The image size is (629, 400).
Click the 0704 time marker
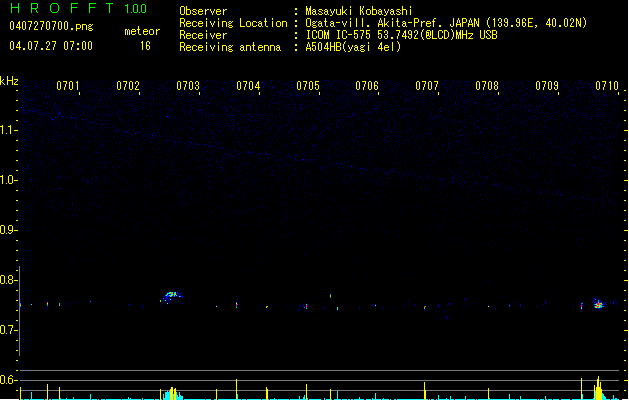click(x=248, y=86)
